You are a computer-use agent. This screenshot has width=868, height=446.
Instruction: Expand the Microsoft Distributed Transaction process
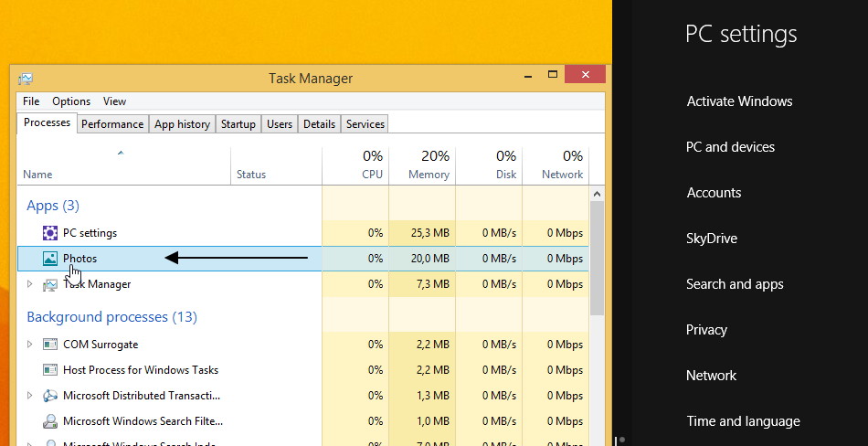(30, 396)
